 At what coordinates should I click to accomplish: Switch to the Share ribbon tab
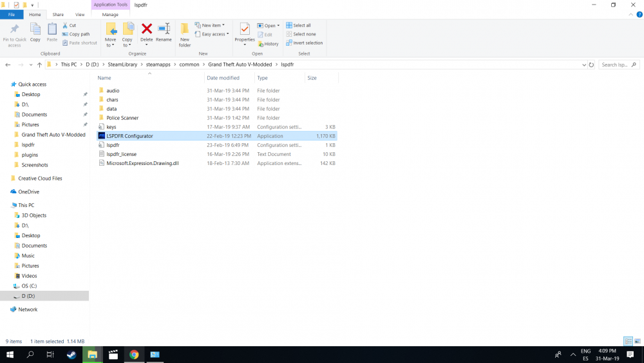tap(58, 14)
